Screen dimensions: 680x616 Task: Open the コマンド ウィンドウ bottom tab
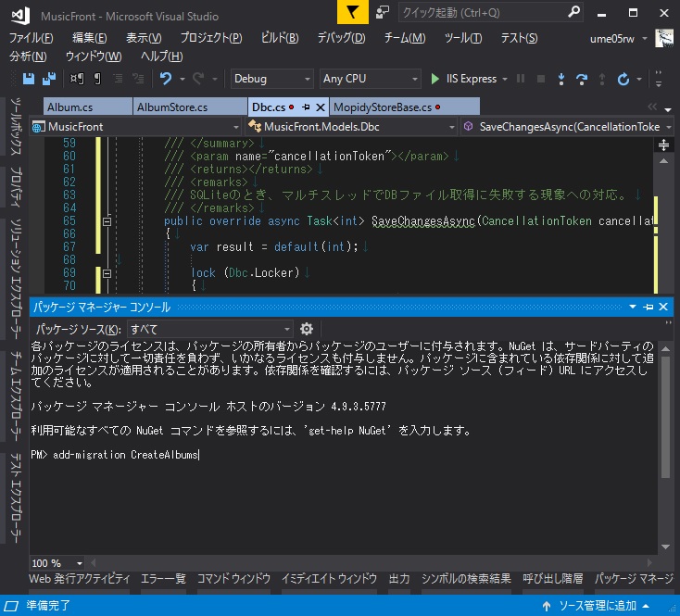tap(233, 579)
